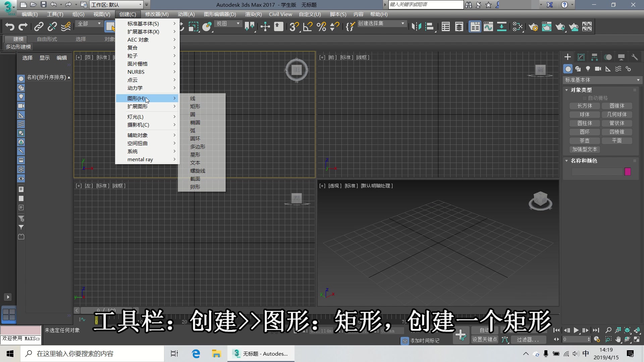
Task: Toggle the Percent Snap button
Action: (321, 27)
